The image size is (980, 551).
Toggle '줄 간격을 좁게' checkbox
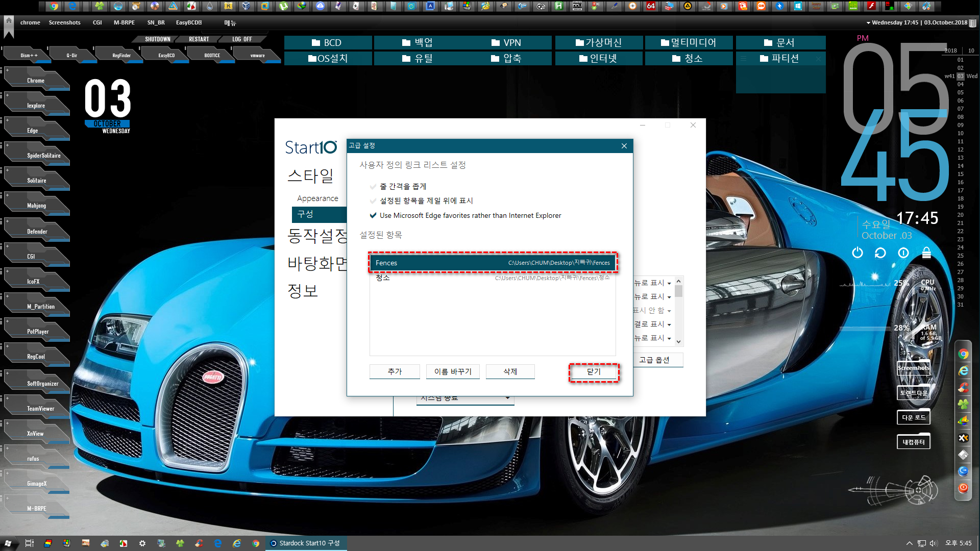[x=373, y=187]
